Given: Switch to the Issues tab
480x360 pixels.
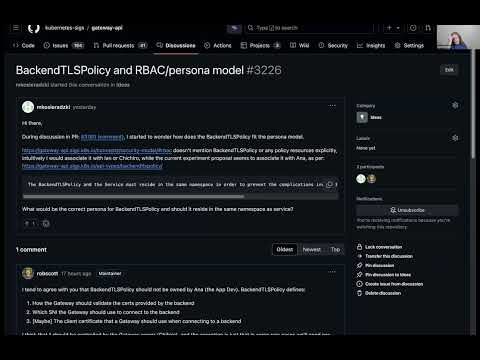Looking at the screenshot, I should click(x=64, y=45).
